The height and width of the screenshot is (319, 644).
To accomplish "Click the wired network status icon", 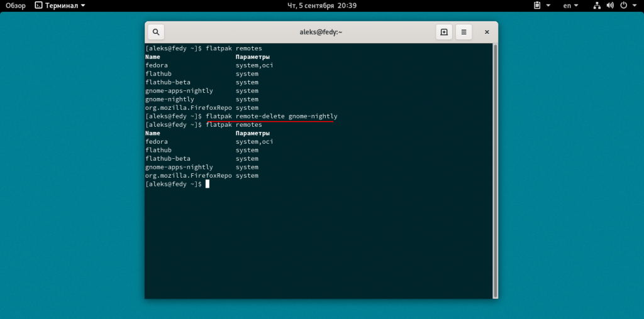I will [597, 6].
